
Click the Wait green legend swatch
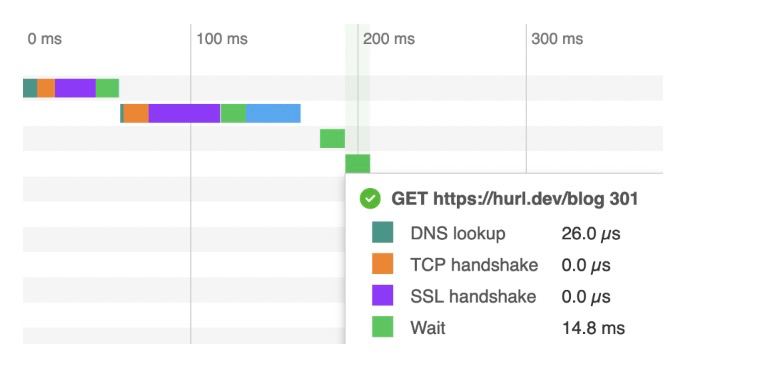(x=382, y=327)
